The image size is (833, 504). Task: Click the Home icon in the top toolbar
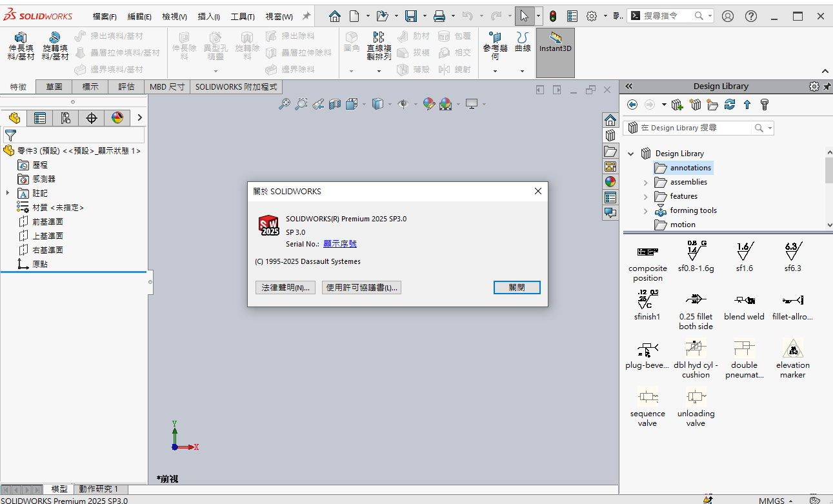point(334,16)
